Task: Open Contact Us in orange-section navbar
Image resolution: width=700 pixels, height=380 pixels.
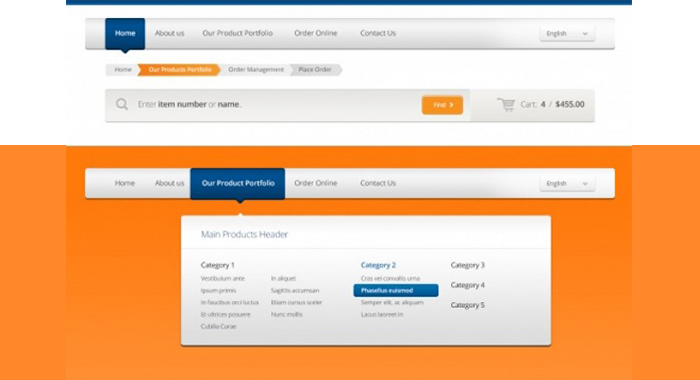Action: [x=378, y=183]
